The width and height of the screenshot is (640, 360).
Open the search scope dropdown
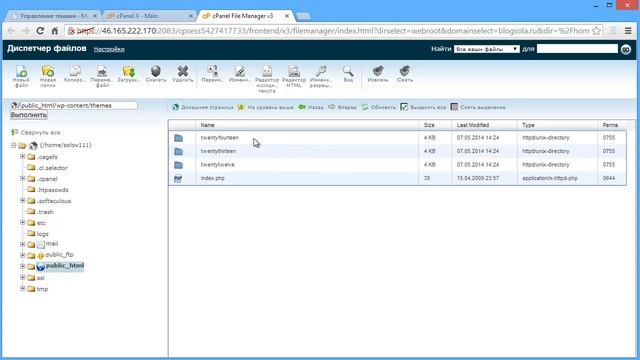pyautogui.click(x=487, y=49)
